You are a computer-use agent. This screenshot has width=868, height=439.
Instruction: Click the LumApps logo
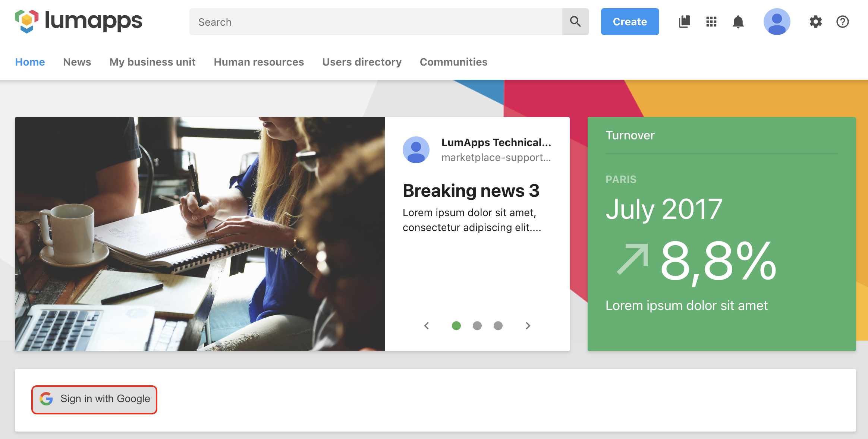click(78, 21)
